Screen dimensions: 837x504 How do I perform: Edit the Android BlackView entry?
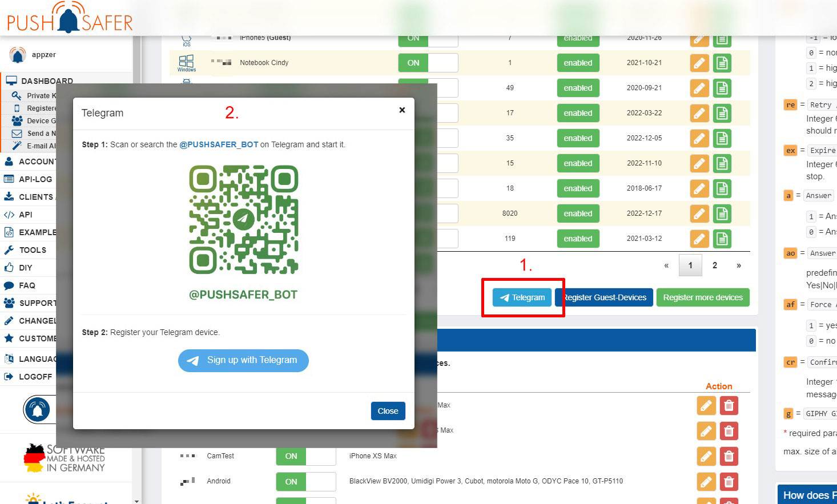[x=706, y=481]
